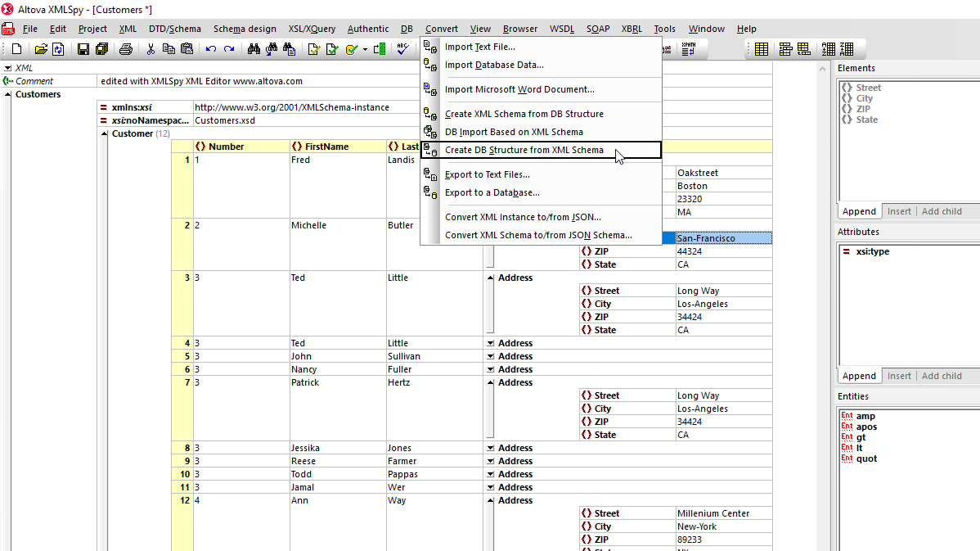
Task: Click the Insert Row toolbar icon
Action: [785, 49]
